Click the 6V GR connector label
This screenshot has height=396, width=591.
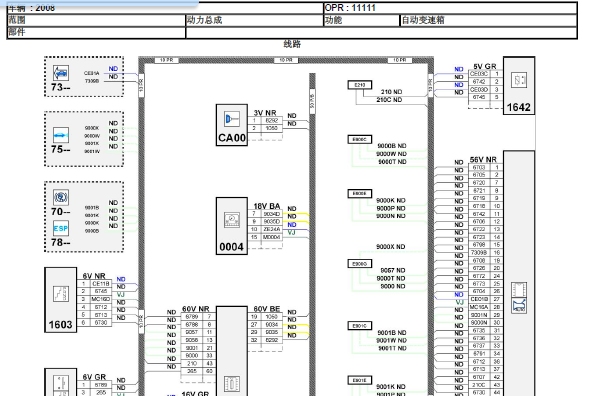tap(94, 377)
